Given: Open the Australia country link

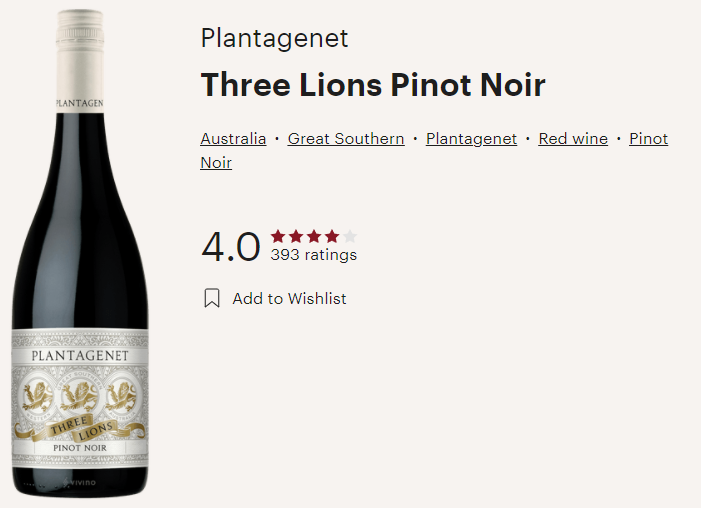Looking at the screenshot, I should tap(233, 139).
